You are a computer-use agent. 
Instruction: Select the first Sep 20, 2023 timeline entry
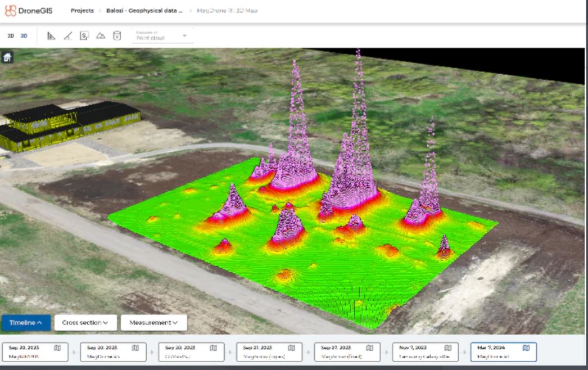coord(35,352)
